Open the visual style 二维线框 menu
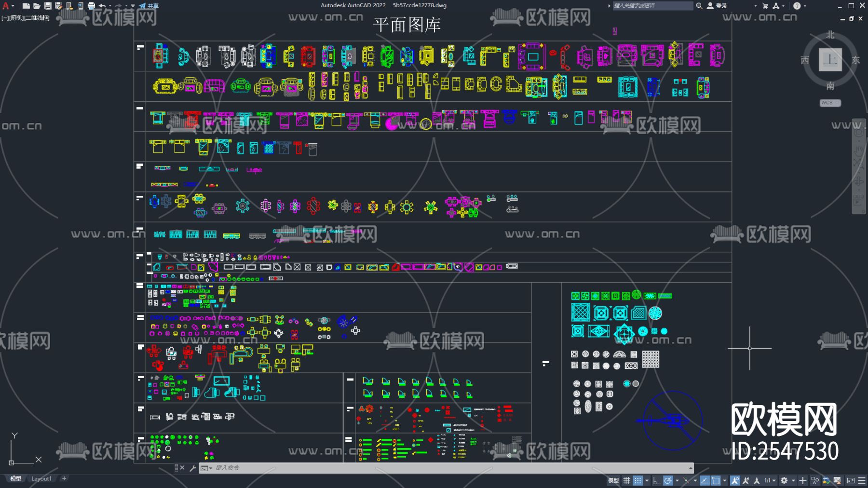868x488 pixels. [37, 18]
